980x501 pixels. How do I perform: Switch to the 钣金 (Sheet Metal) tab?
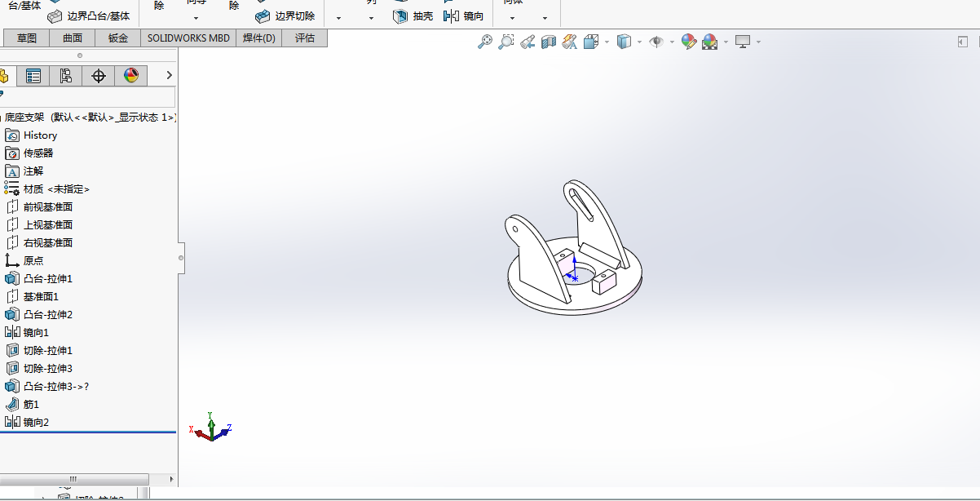point(118,38)
